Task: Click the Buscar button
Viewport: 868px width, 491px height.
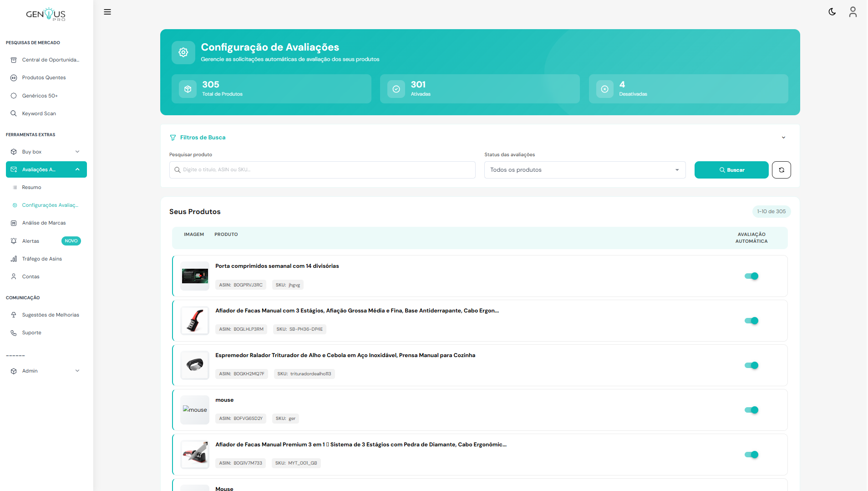Action: 731,170
